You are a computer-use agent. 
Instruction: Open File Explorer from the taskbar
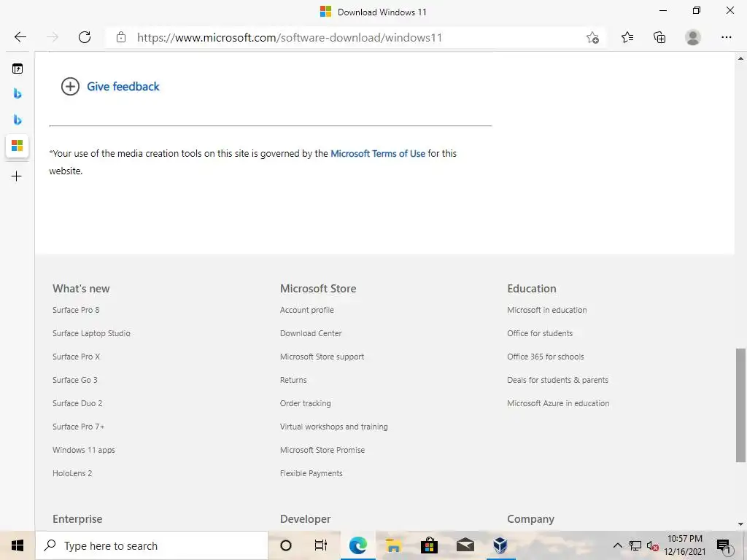[393, 545]
